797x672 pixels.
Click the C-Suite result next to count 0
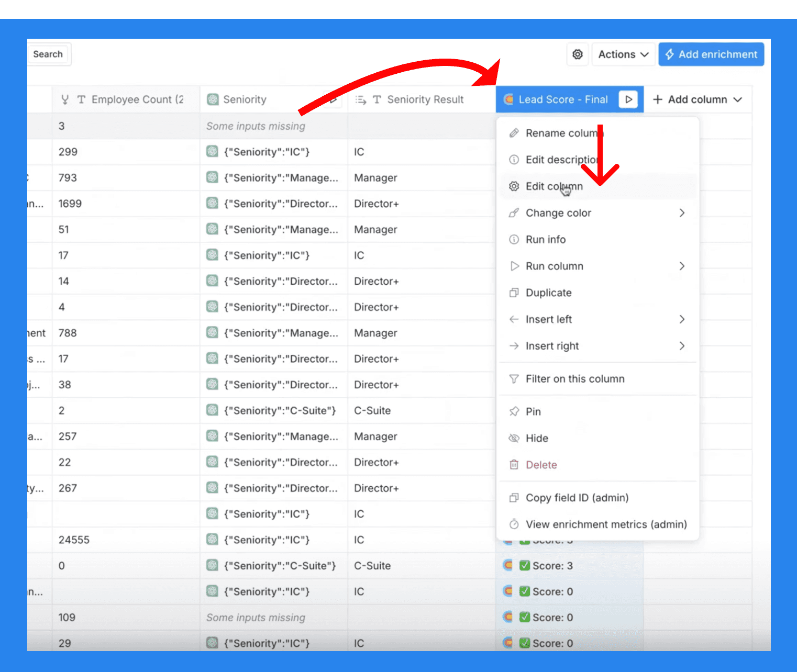click(422, 566)
